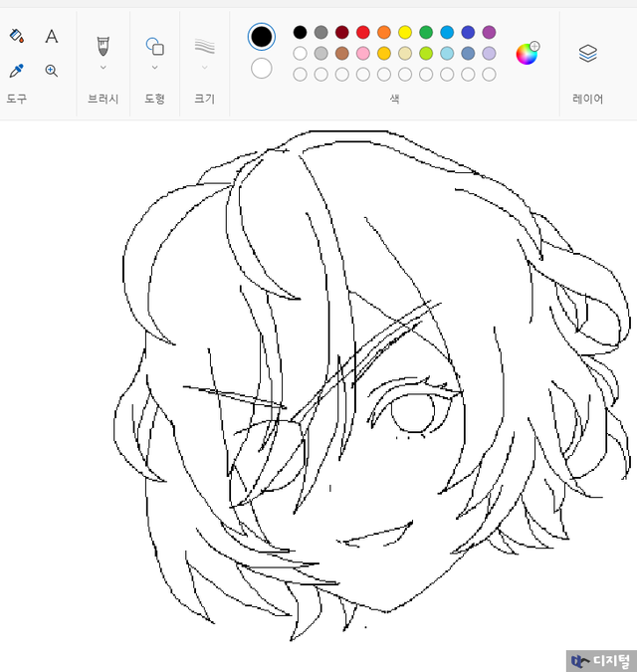The image size is (637, 672).
Task: Click the Shapes tool icon
Action: [154, 45]
